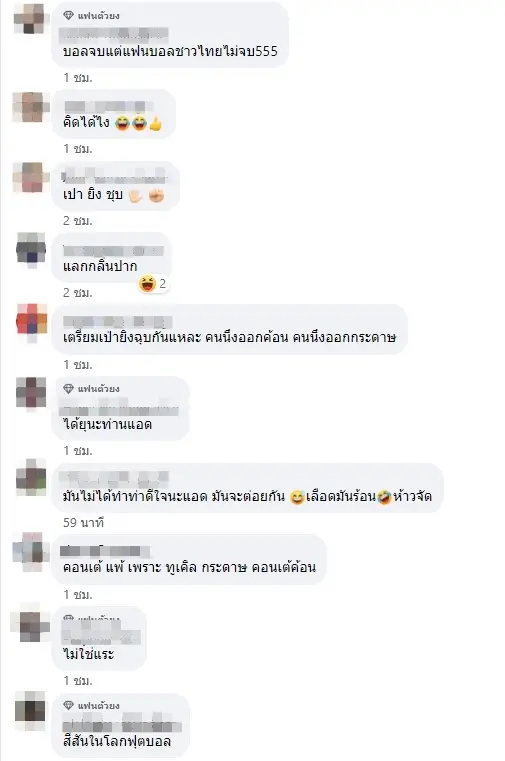This screenshot has height=761, width=505.
Task: Click the แฟนตัวยง label on top comment
Action: coord(98,16)
